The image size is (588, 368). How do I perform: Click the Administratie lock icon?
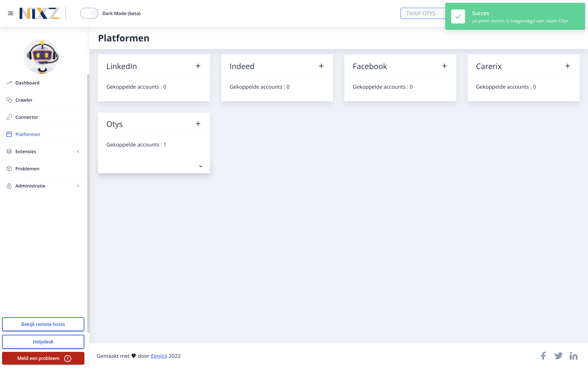9,186
